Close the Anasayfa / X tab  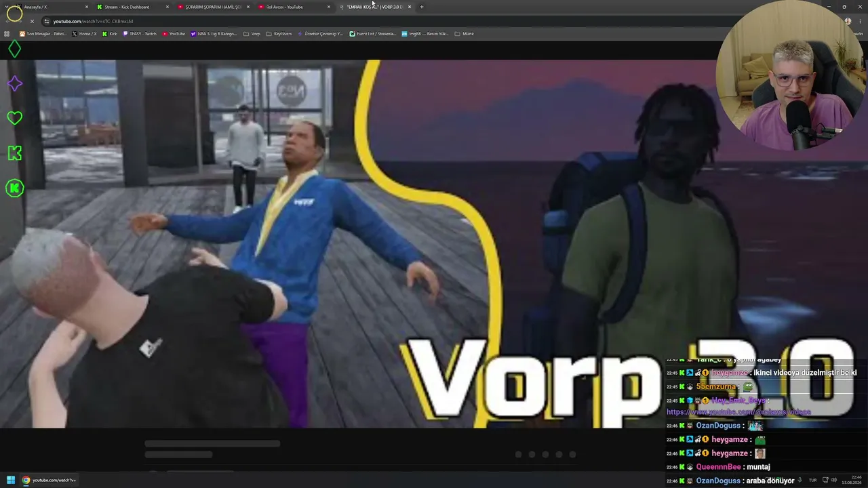[x=87, y=7]
